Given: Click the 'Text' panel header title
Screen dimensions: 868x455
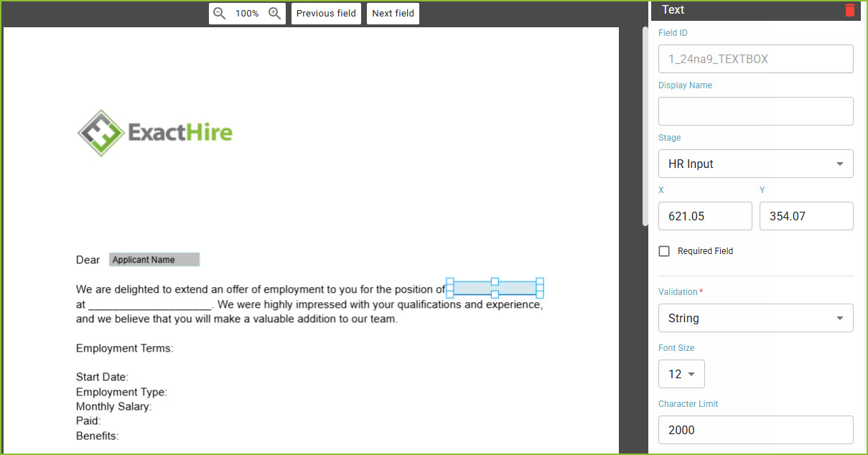Looking at the screenshot, I should 673,9.
